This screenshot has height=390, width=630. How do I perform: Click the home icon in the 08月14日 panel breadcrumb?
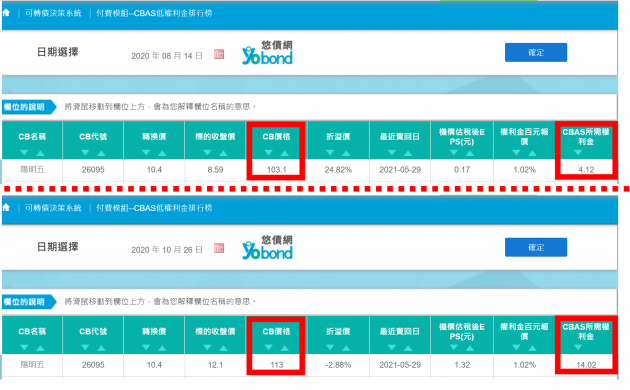(x=6, y=13)
